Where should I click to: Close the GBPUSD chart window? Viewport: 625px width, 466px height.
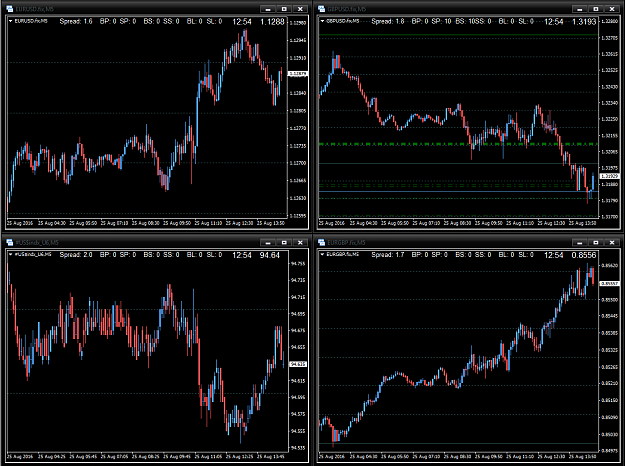click(x=612, y=9)
